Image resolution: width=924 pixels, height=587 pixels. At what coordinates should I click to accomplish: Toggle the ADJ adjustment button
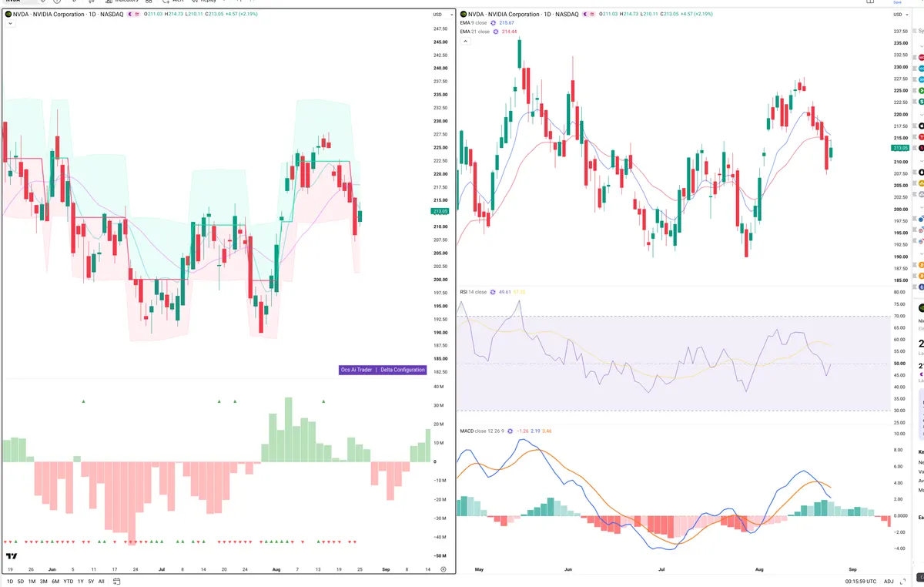pyautogui.click(x=889, y=581)
